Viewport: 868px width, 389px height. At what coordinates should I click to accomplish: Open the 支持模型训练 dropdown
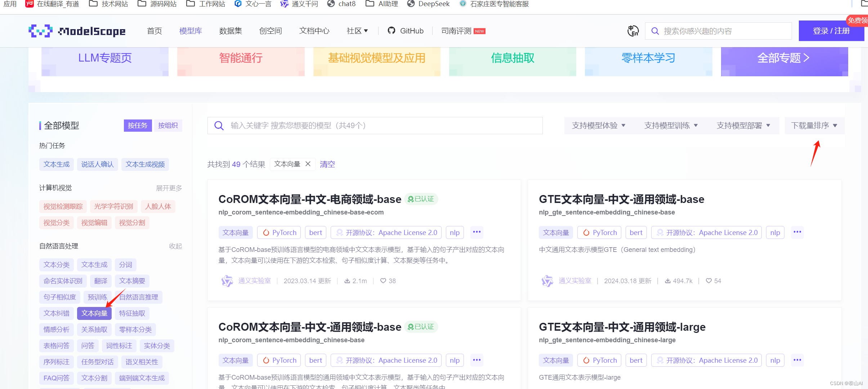[671, 125]
